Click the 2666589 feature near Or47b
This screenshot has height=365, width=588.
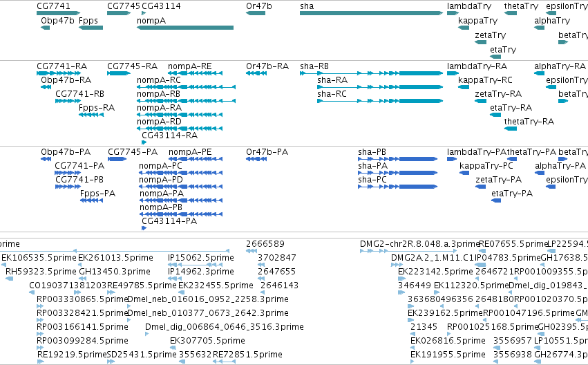click(x=252, y=251)
